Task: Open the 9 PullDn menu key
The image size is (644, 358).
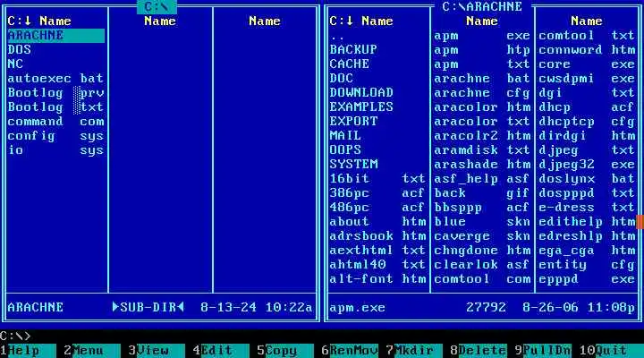Action: (543, 351)
